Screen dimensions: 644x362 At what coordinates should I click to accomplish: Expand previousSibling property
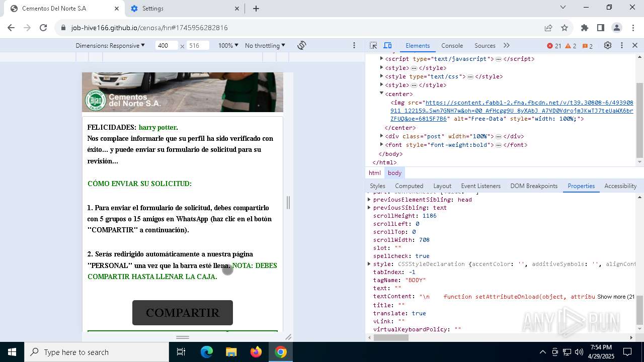click(x=369, y=208)
